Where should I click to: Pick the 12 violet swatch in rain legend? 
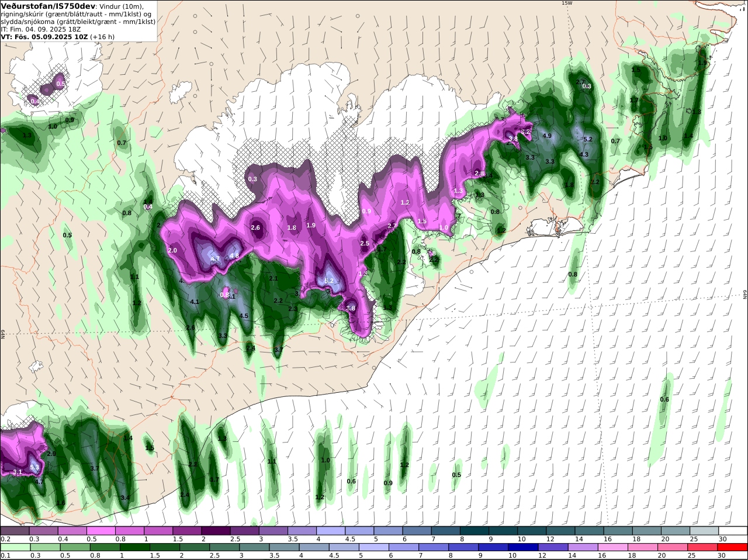553,547
